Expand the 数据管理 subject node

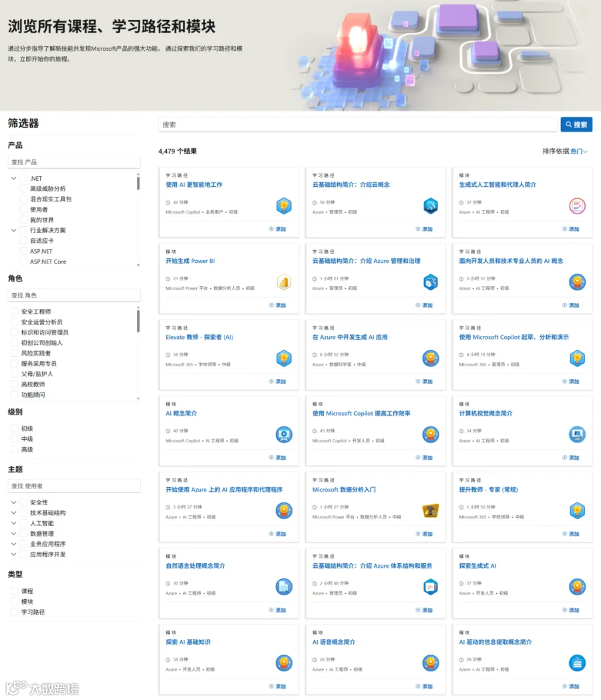tap(13, 533)
